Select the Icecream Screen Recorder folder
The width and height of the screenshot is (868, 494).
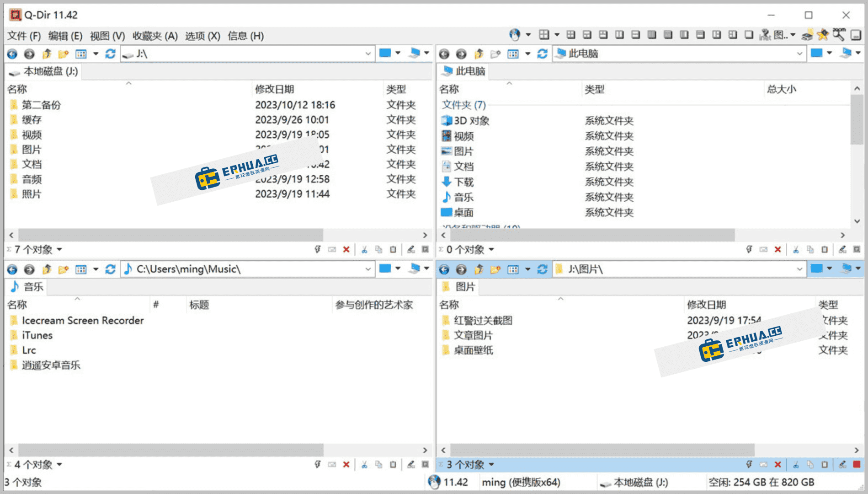[83, 321]
